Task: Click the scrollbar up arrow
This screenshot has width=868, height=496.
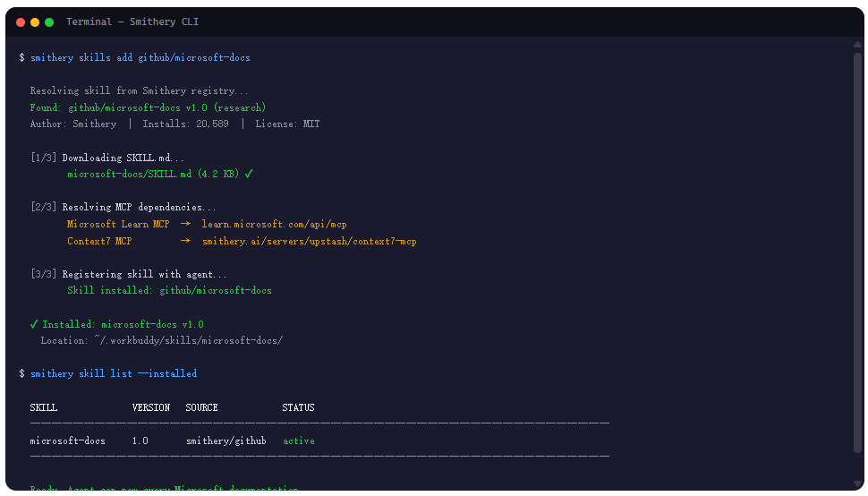Action: coord(858,44)
